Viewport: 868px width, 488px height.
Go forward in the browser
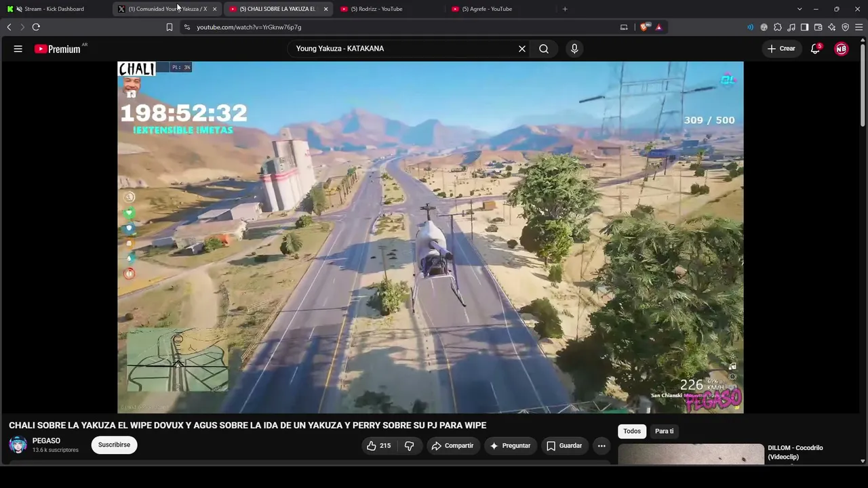coord(22,27)
